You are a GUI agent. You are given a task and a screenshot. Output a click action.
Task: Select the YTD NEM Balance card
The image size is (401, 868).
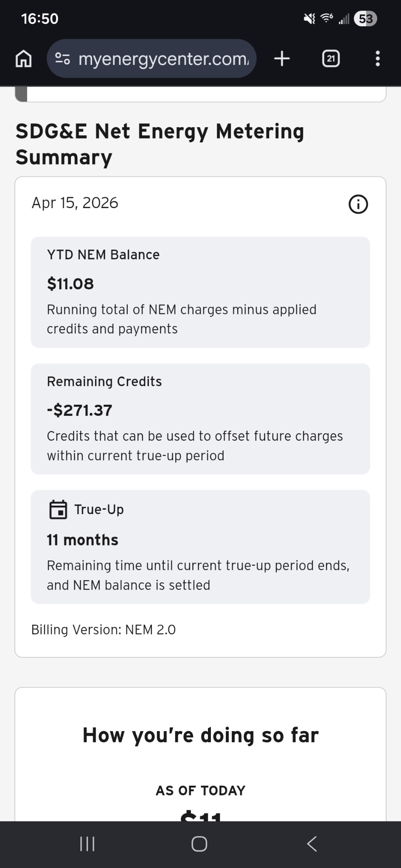point(200,292)
